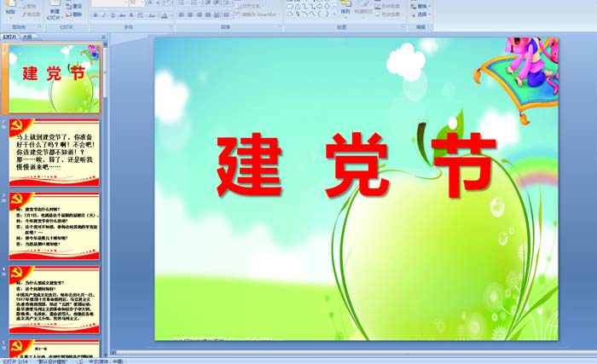Click the numbering list icon
The width and height of the screenshot is (597, 364).
tap(194, 3)
